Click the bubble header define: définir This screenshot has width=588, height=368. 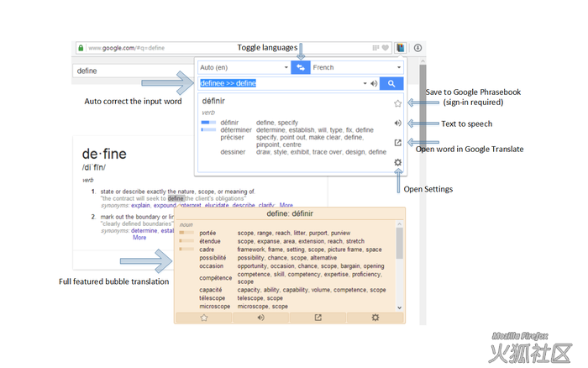coord(290,213)
